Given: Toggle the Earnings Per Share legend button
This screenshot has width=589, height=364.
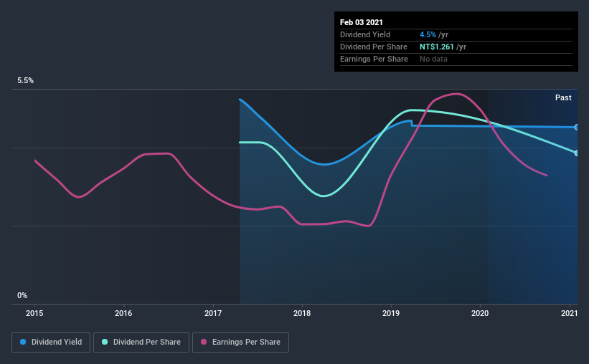Looking at the screenshot, I should coord(240,343).
